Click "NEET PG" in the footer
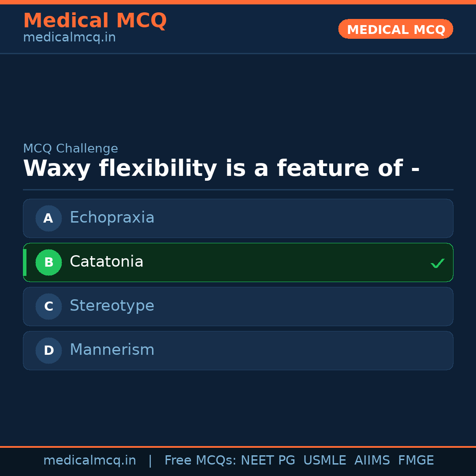The height and width of the screenshot is (476, 476). 268,461
